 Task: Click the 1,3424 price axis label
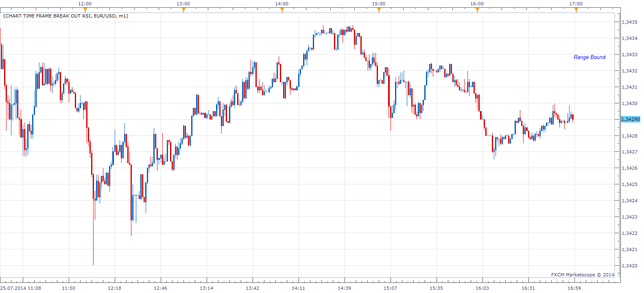pyautogui.click(x=630, y=201)
